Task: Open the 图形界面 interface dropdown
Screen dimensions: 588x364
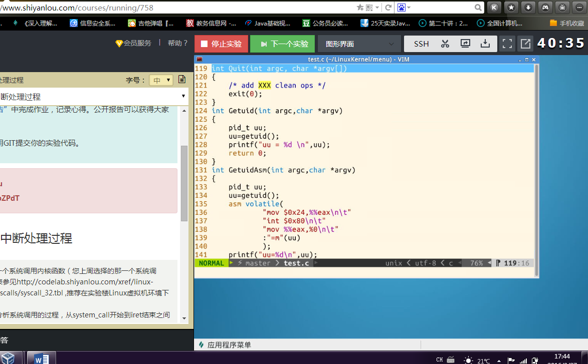Action: coord(359,44)
